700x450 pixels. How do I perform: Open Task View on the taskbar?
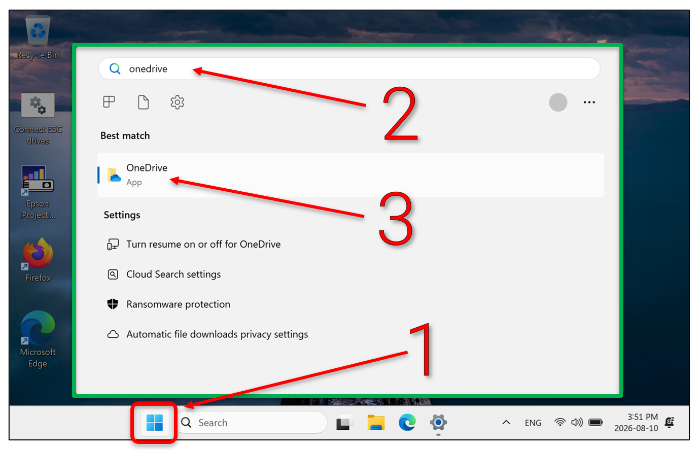tap(344, 422)
